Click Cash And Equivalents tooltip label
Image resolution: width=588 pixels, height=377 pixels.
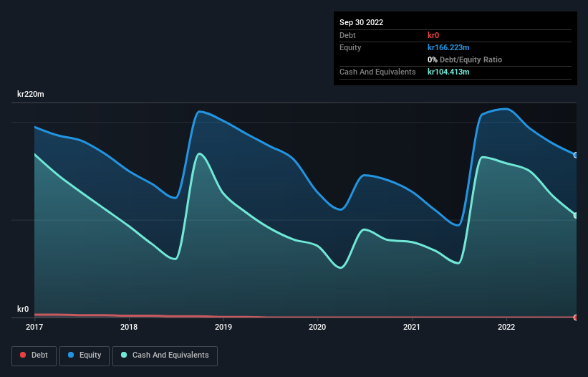pyautogui.click(x=377, y=72)
